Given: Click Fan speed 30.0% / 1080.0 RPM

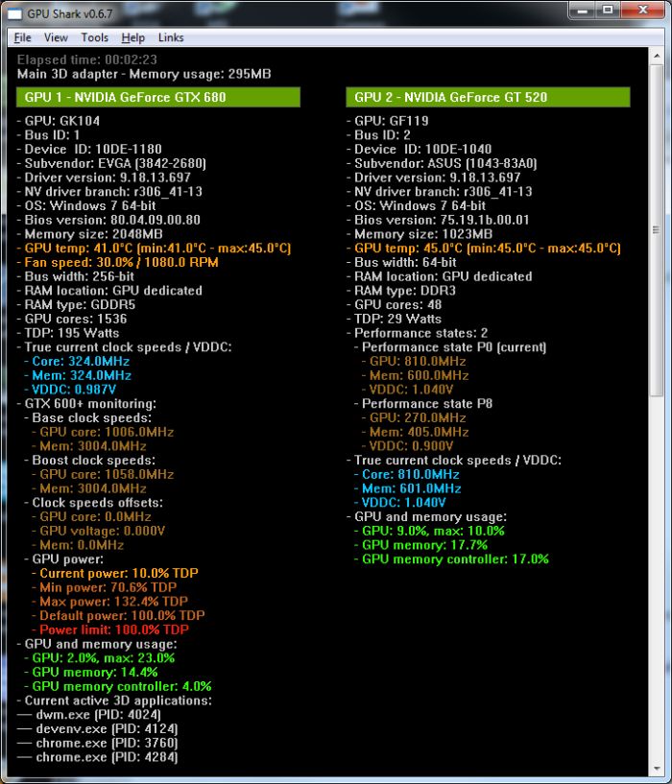Looking at the screenshot, I should (x=117, y=263).
